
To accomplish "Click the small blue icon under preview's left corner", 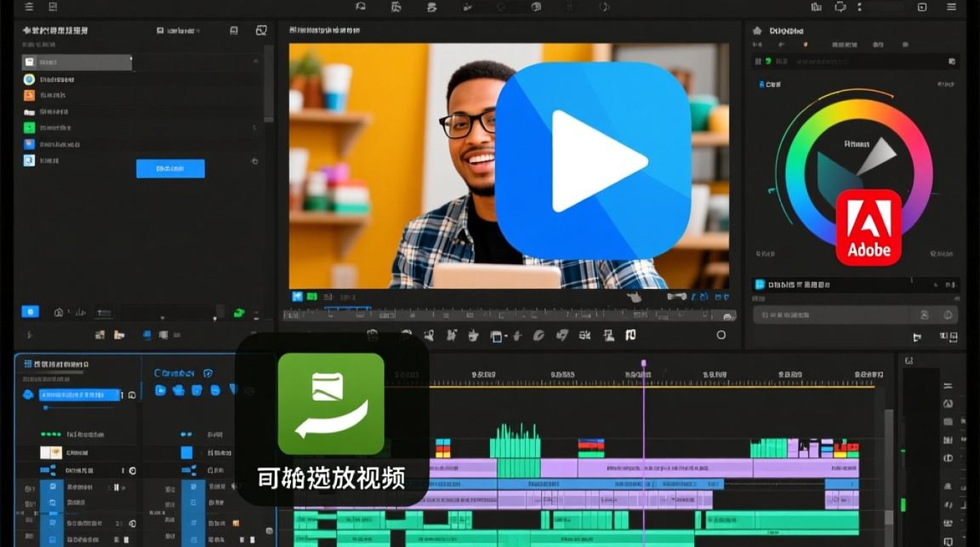I will tap(297, 297).
